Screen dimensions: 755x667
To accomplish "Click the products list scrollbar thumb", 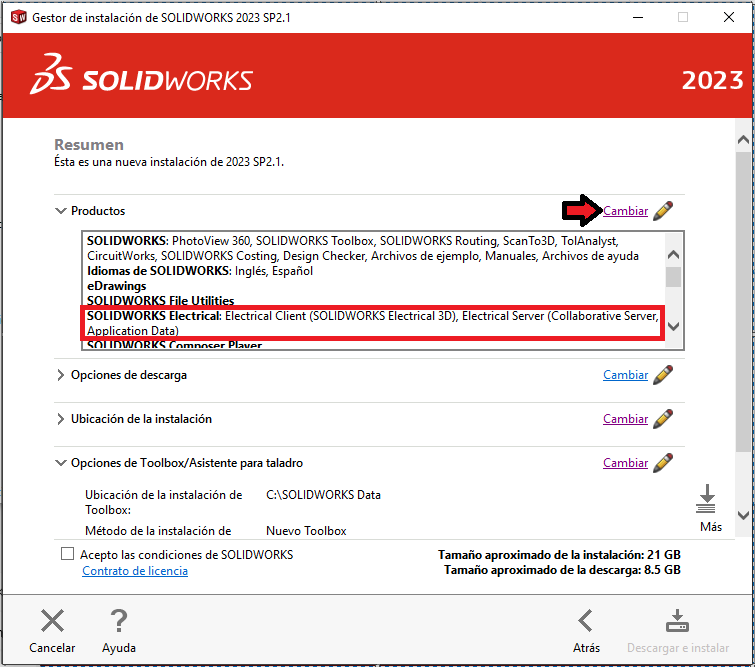I will pos(674,277).
